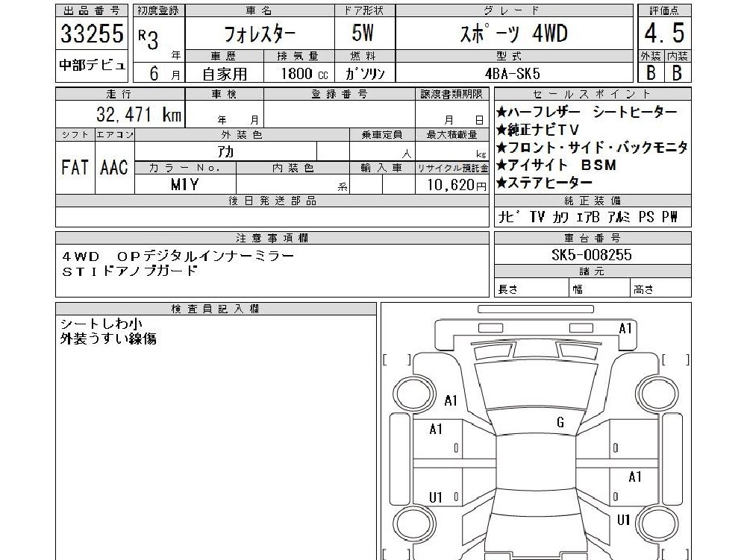Viewport: 747px width, 560px height.
Task: Select the 高さ dimension label
Action: (643, 289)
